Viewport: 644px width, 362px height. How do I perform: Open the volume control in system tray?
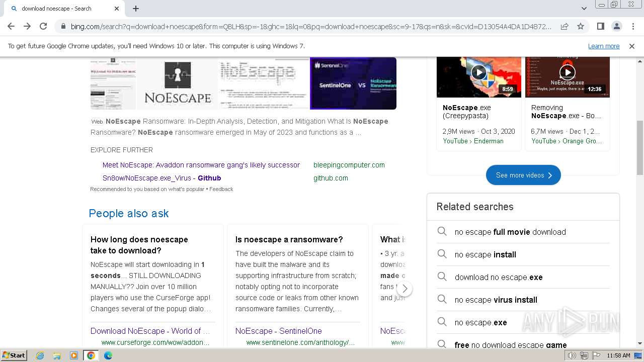(572, 355)
